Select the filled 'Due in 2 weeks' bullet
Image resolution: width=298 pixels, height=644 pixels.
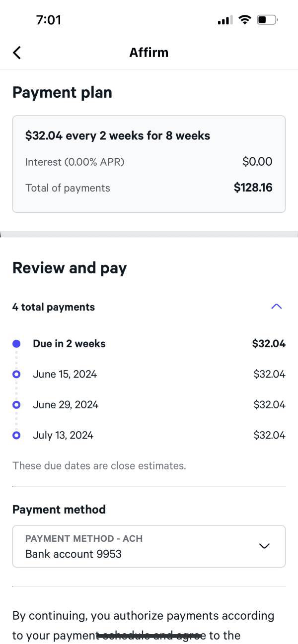tap(16, 344)
